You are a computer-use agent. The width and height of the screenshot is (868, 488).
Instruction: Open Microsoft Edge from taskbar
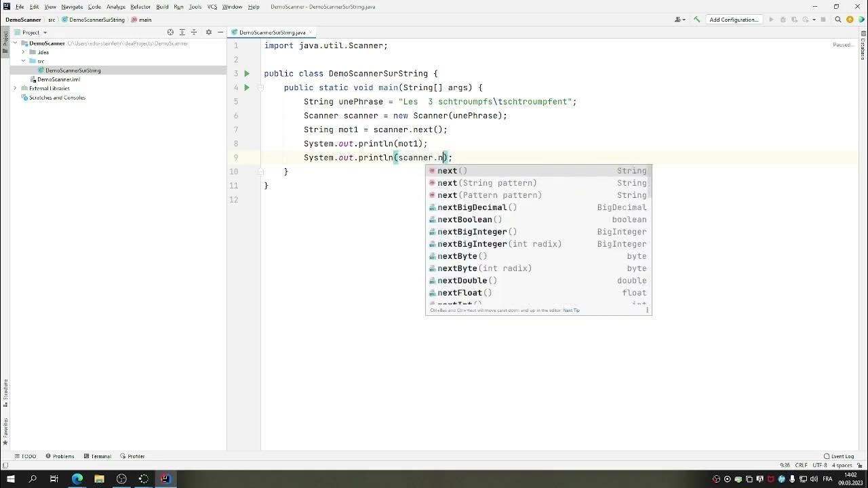point(77,479)
